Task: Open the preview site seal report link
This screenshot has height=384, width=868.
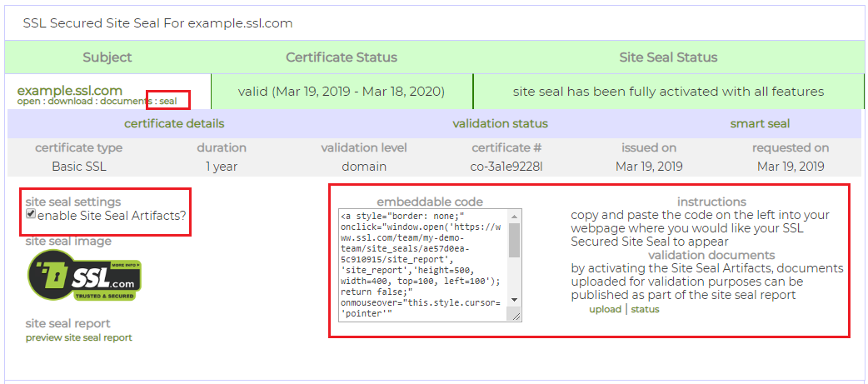Action: [78, 337]
